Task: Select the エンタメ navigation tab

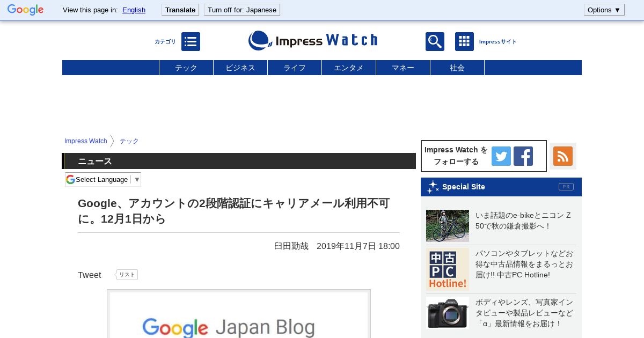Action: [349, 68]
